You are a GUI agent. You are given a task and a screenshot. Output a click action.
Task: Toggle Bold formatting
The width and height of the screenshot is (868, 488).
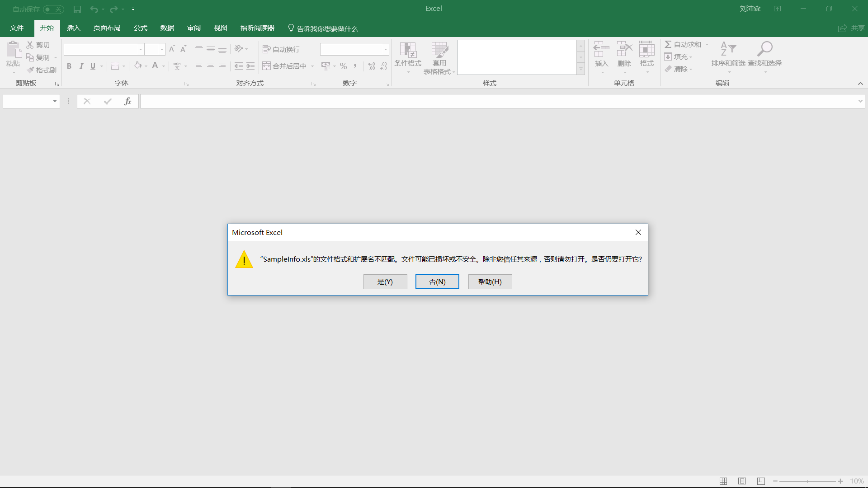point(69,66)
